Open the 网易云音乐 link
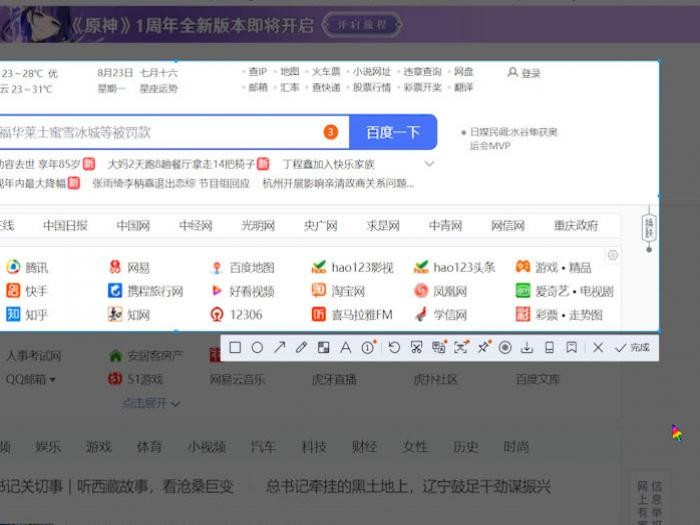Viewport: 700px width, 525px height. 237,379
